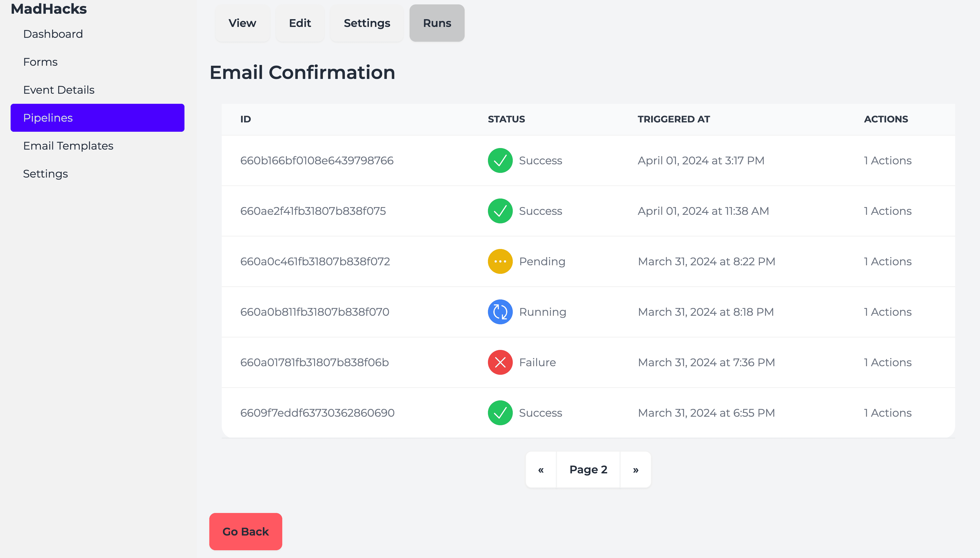Click run ID 660a0c461fb31807b838f072

[x=315, y=261]
